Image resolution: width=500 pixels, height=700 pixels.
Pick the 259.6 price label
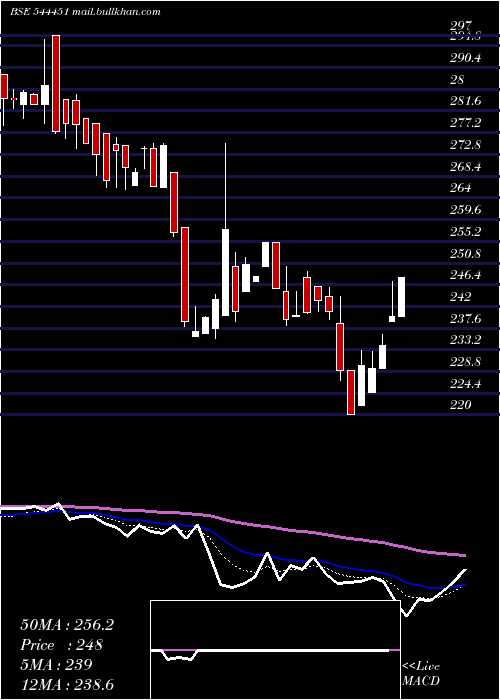pyautogui.click(x=466, y=210)
